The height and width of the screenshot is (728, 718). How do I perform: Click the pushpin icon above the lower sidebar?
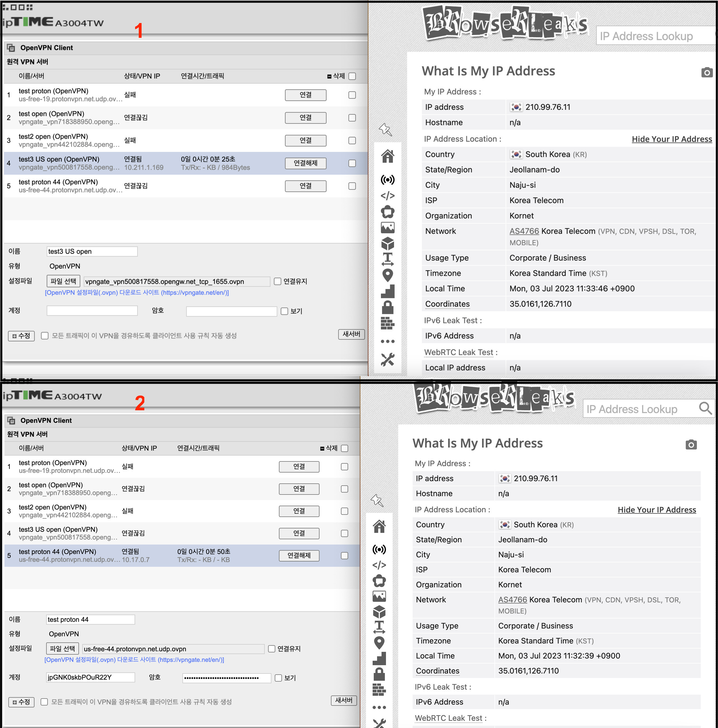[377, 500]
